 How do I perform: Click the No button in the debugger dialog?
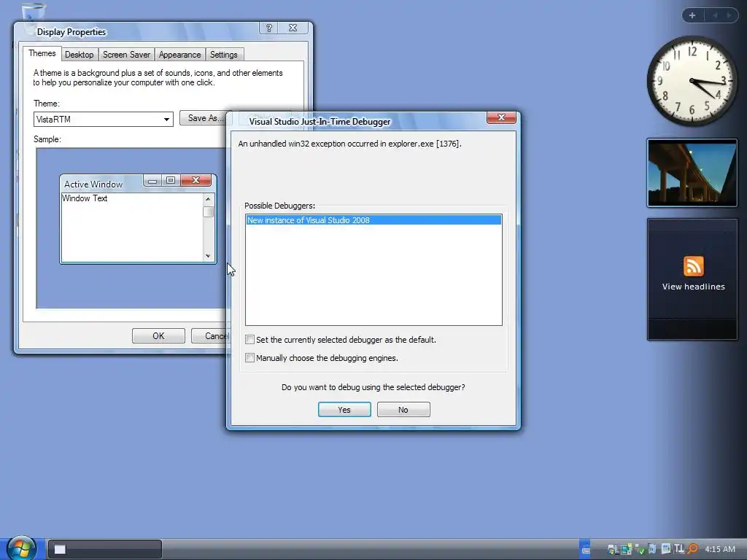[403, 410]
